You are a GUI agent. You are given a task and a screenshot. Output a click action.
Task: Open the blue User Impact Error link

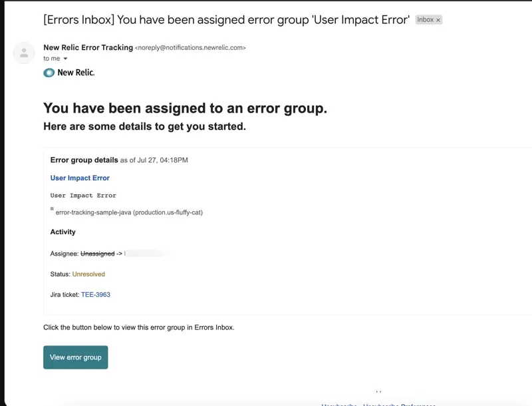coord(80,178)
